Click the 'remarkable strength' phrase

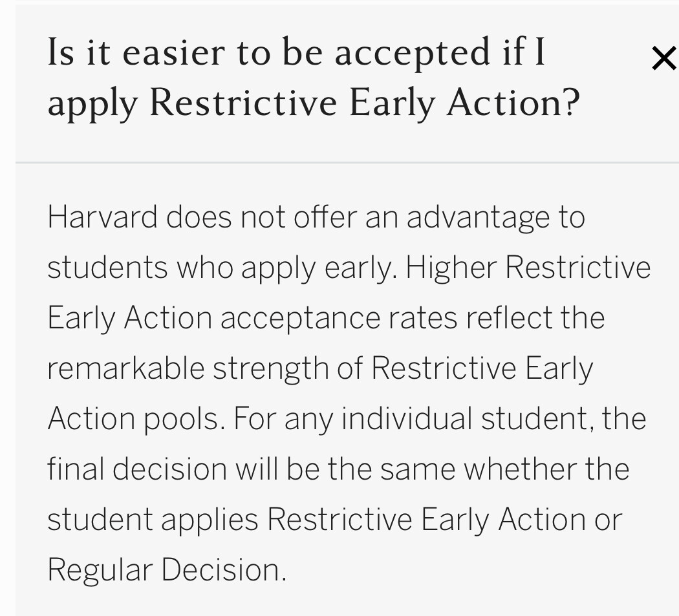[x=188, y=369]
